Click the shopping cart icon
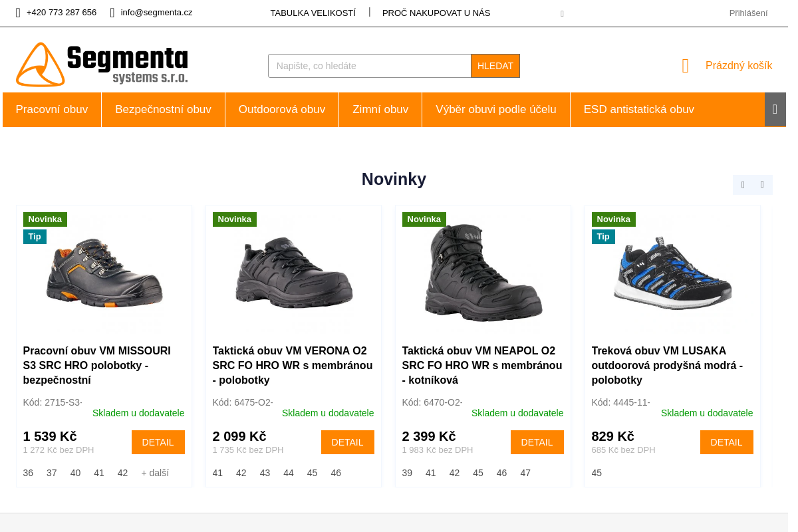 (x=686, y=66)
